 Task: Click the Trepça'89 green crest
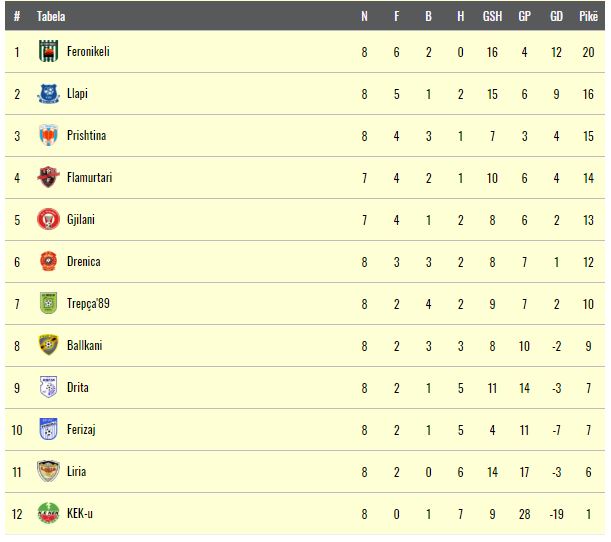tap(48, 303)
